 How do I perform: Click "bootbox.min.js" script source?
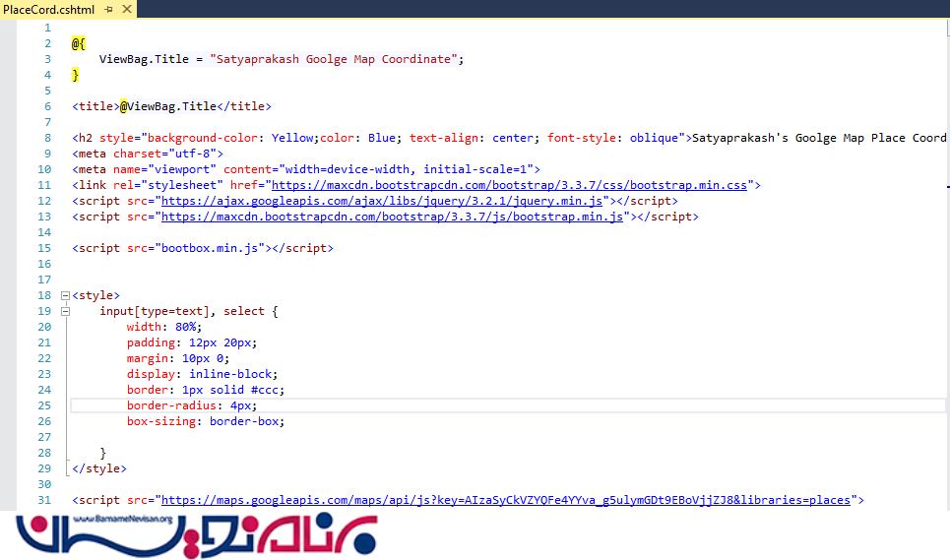click(x=210, y=248)
